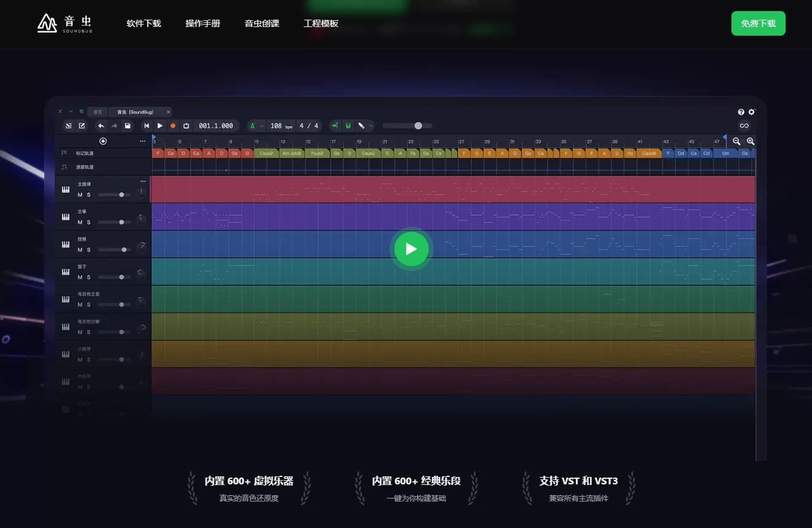
Task: Click the save disk icon in the toolbar
Action: point(127,126)
